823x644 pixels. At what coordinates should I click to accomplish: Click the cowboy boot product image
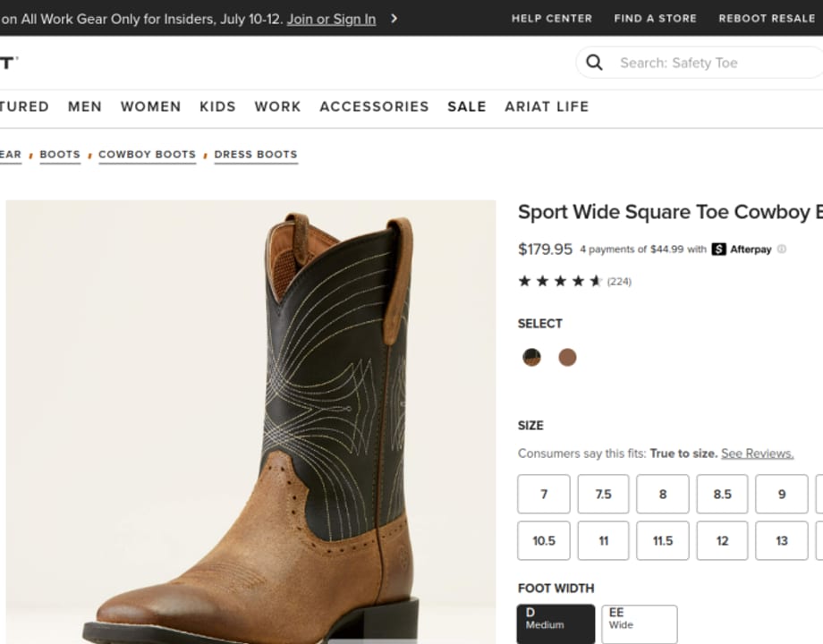[x=250, y=422]
